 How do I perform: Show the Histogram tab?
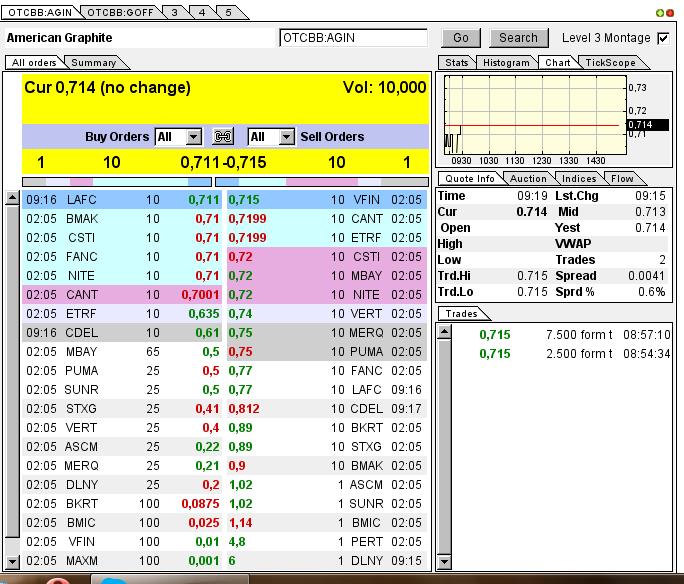pyautogui.click(x=506, y=63)
